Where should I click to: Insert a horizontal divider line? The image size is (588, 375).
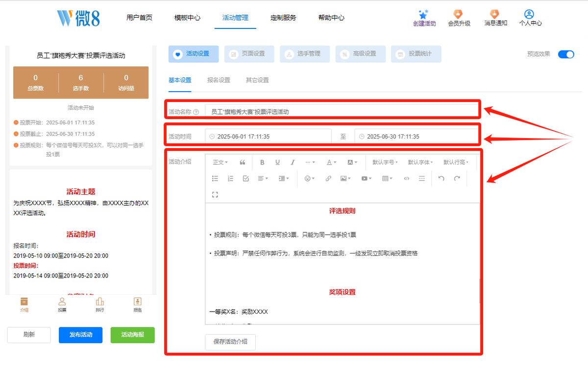point(422,178)
